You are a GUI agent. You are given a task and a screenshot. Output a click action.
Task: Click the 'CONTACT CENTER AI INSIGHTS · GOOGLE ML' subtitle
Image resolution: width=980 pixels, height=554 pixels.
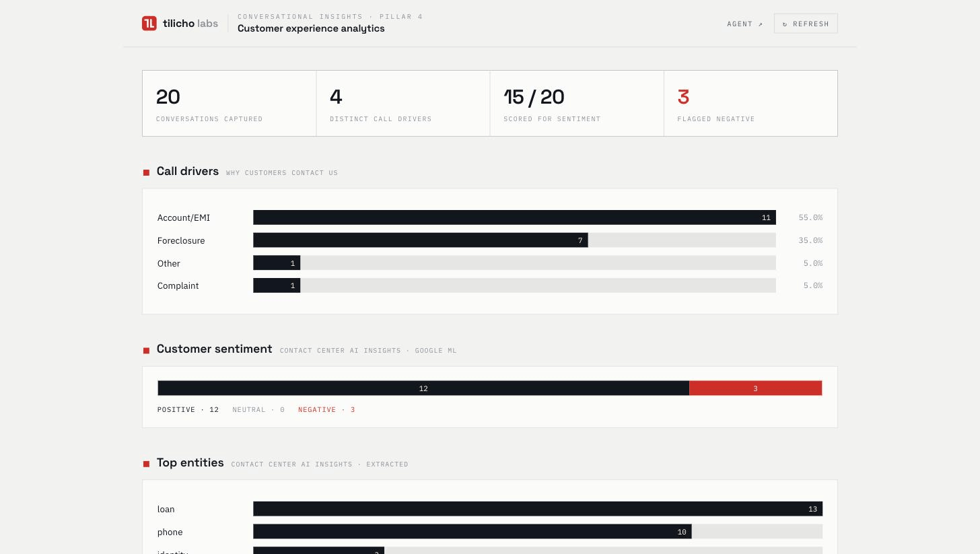[x=368, y=351]
